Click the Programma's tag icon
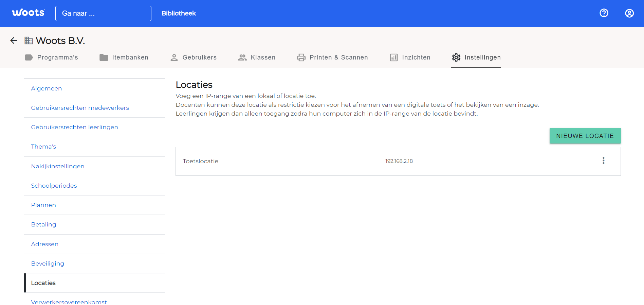 pos(29,57)
